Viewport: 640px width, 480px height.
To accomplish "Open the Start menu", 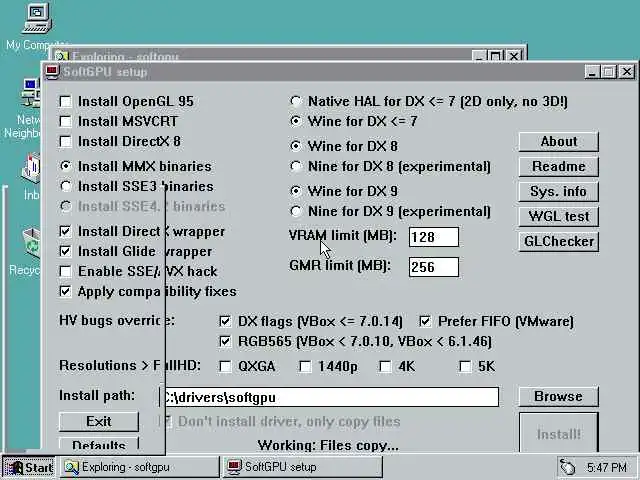I will click(29, 467).
